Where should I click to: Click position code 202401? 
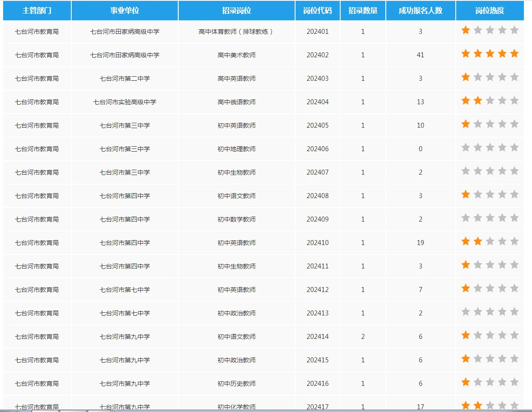318,32
